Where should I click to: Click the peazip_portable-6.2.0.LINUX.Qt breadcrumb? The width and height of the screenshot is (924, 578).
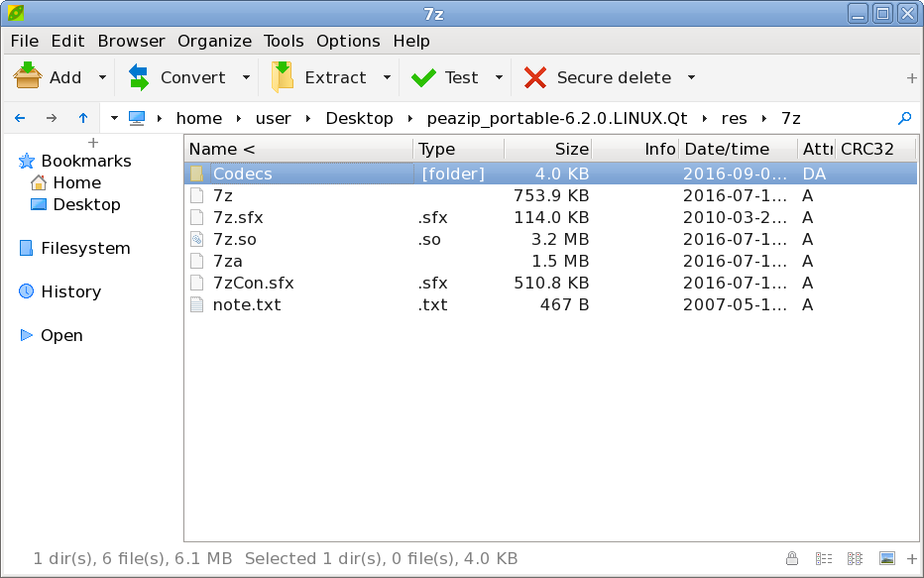557,118
